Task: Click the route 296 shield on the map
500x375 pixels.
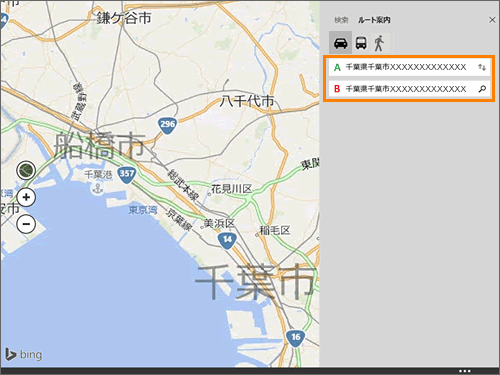Action: tap(167, 125)
